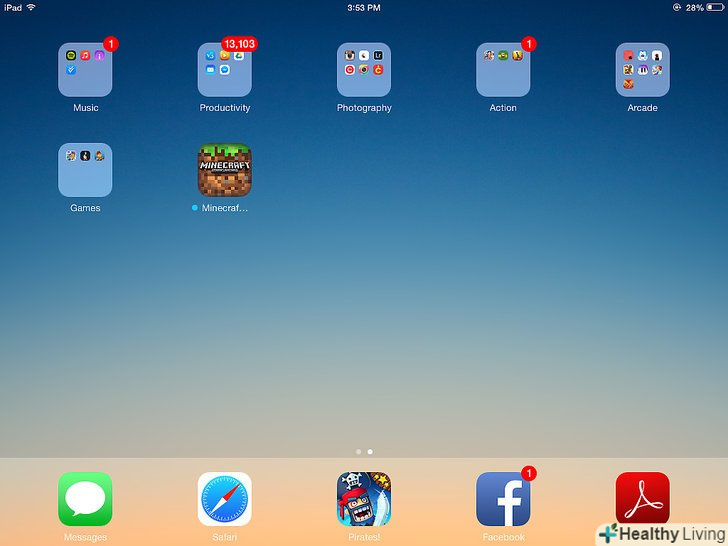Tap the notification badge on Facebook
This screenshot has height=546, width=728.
point(529,474)
